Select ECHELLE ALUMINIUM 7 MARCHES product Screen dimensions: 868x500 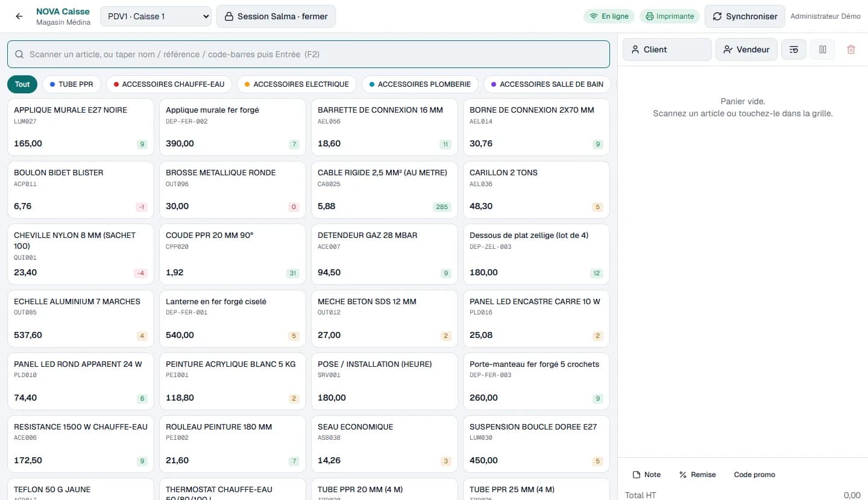[81, 319]
